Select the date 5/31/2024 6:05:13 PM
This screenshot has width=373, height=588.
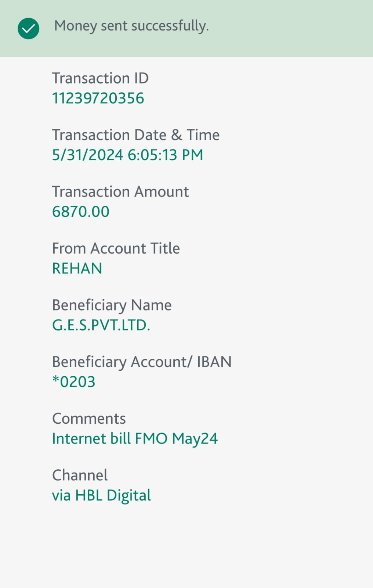click(x=127, y=155)
